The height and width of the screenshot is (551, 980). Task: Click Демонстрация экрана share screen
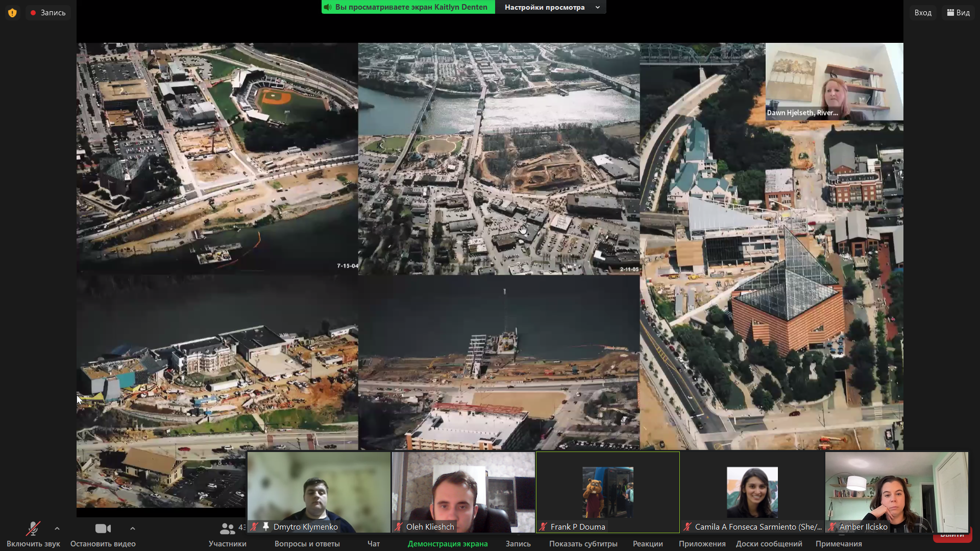click(x=447, y=544)
